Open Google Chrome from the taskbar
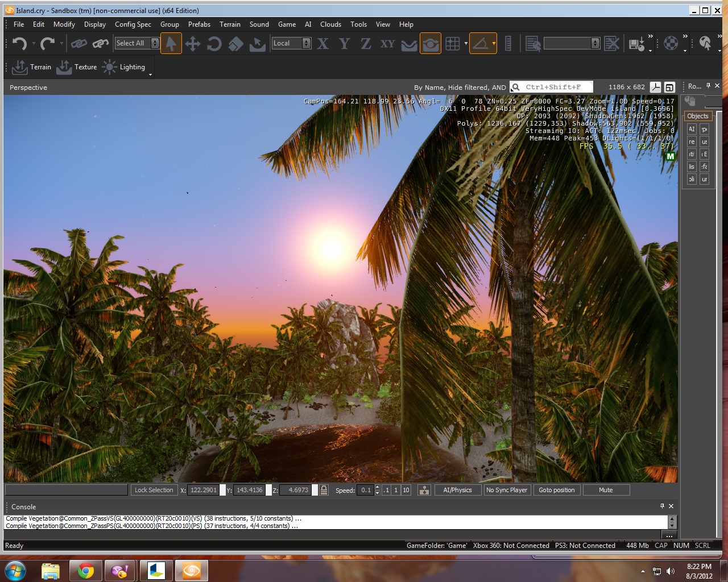 [x=86, y=571]
